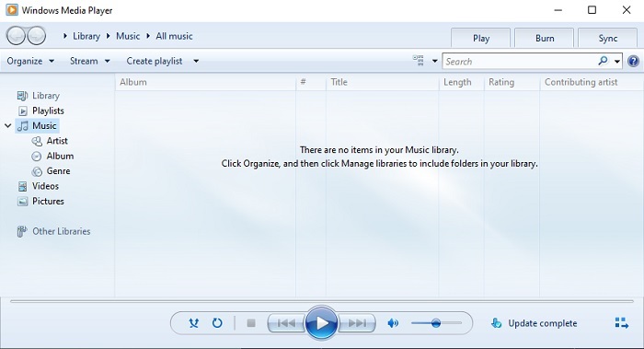
Task: Open View options dropdown arrow
Action: (434, 62)
